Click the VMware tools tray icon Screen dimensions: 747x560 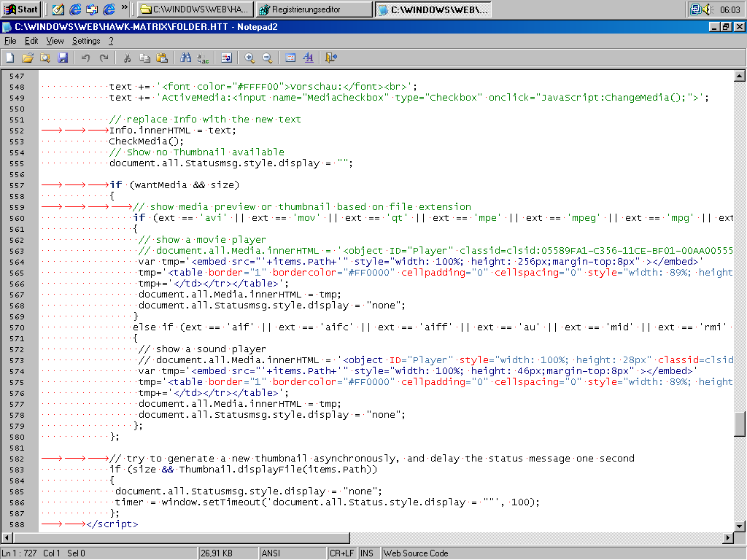click(695, 9)
